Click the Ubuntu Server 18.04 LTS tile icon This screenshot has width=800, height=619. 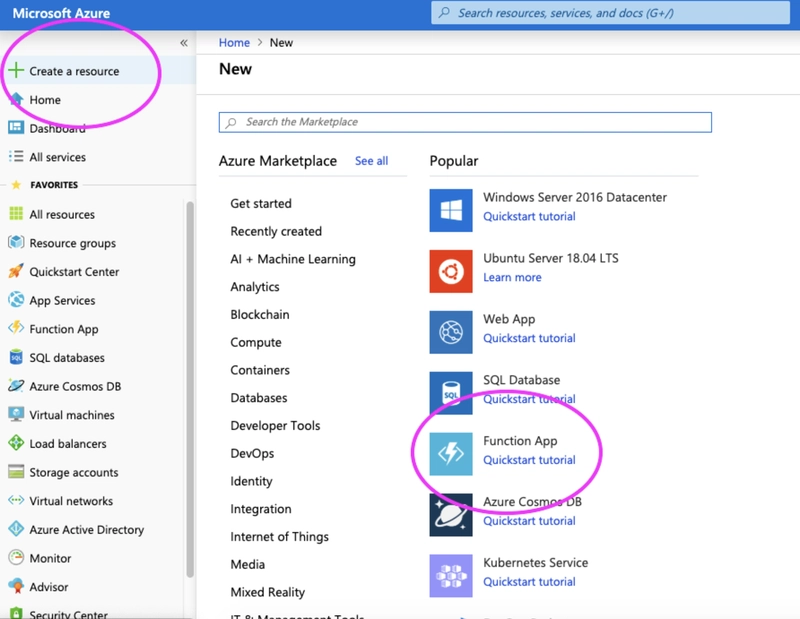(451, 271)
